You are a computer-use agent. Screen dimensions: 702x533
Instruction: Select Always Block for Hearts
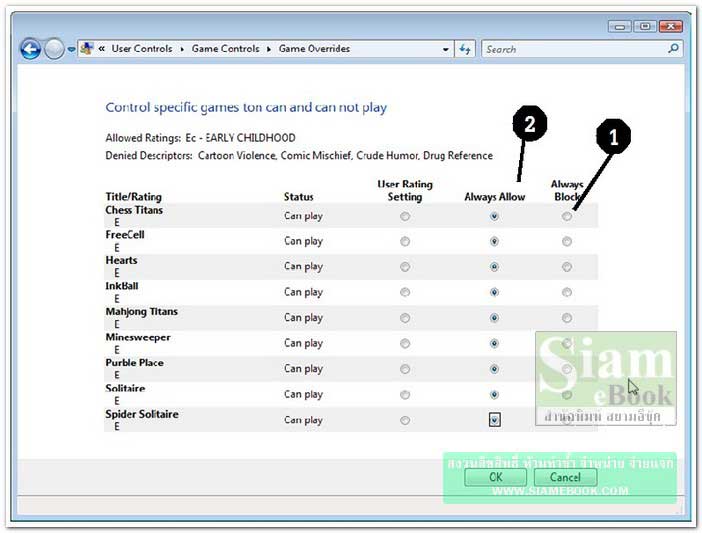(567, 267)
